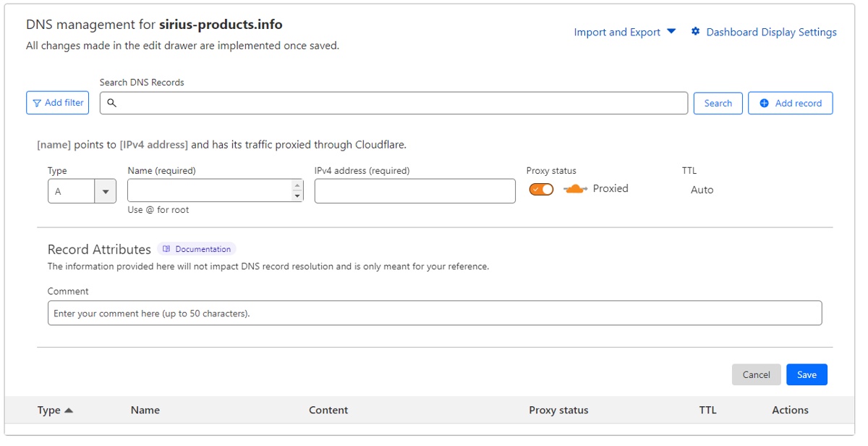Viewport: 868px width, 446px height.
Task: Click the Record Attributes heading
Action: [x=99, y=249]
